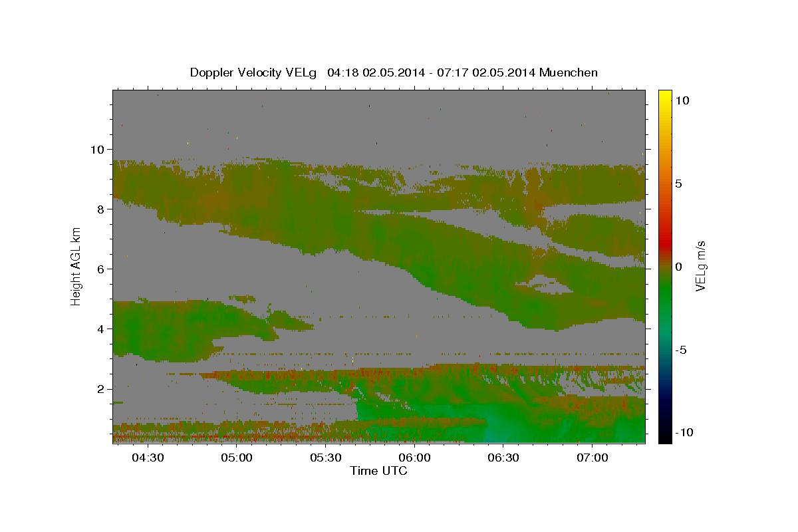Click the height tick label 2
Screen dimensions: 798x532
coord(101,388)
